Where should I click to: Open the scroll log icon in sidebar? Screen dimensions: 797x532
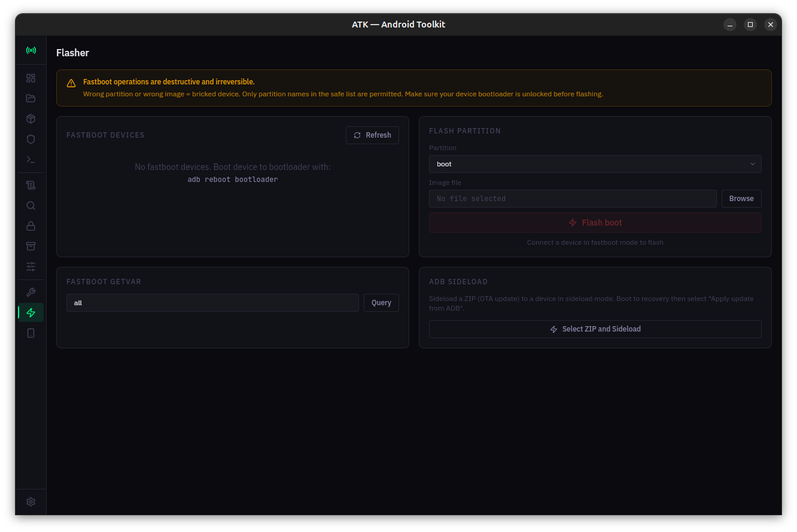[31, 186]
